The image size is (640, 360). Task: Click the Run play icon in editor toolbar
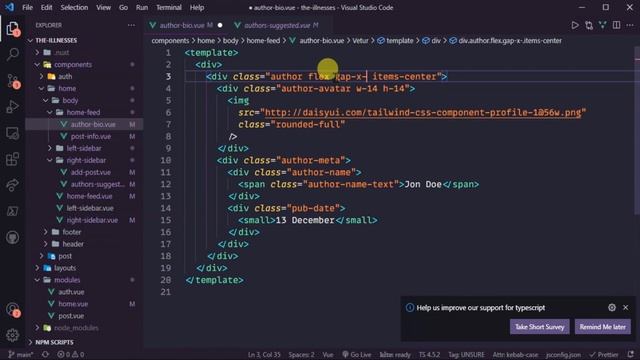pyautogui.click(x=575, y=25)
